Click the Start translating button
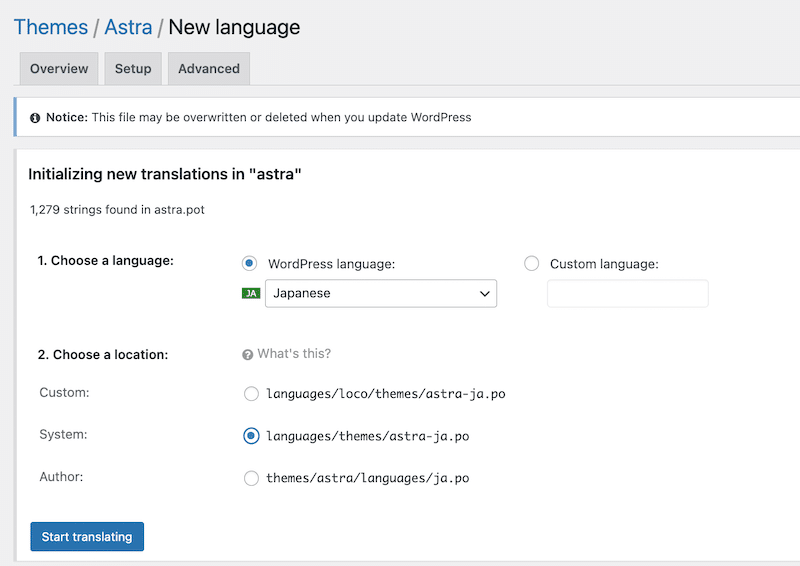The width and height of the screenshot is (800, 566). tap(87, 536)
